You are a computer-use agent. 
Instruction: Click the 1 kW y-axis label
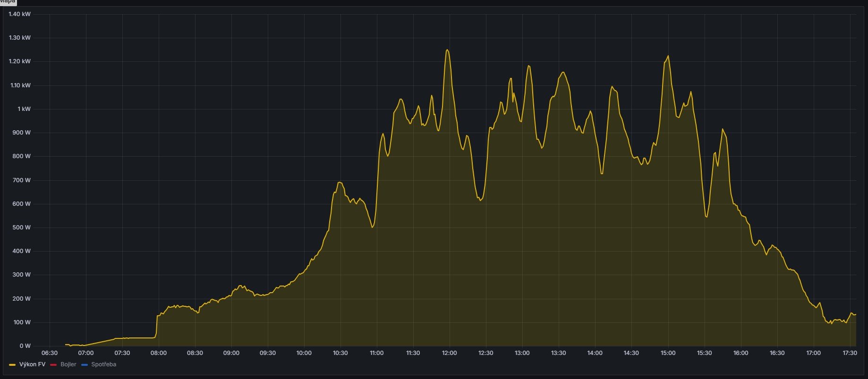coord(24,109)
